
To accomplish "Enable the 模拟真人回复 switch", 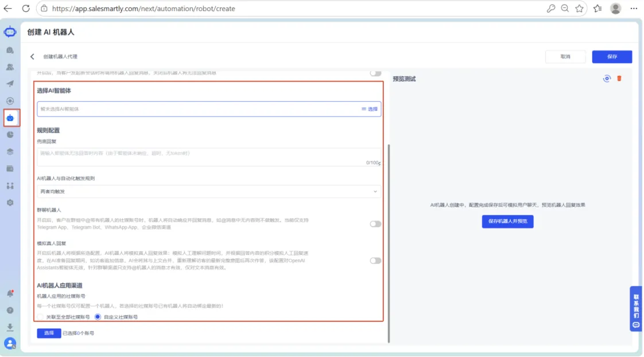I will tap(375, 261).
